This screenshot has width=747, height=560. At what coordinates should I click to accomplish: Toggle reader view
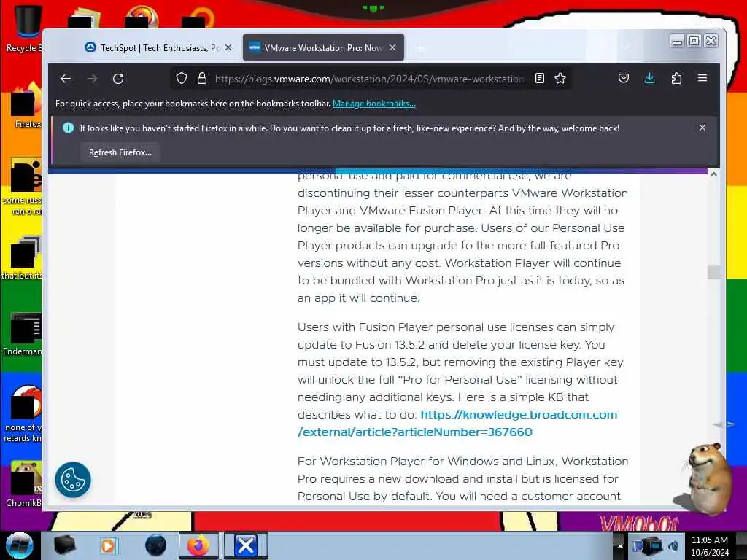pos(539,78)
